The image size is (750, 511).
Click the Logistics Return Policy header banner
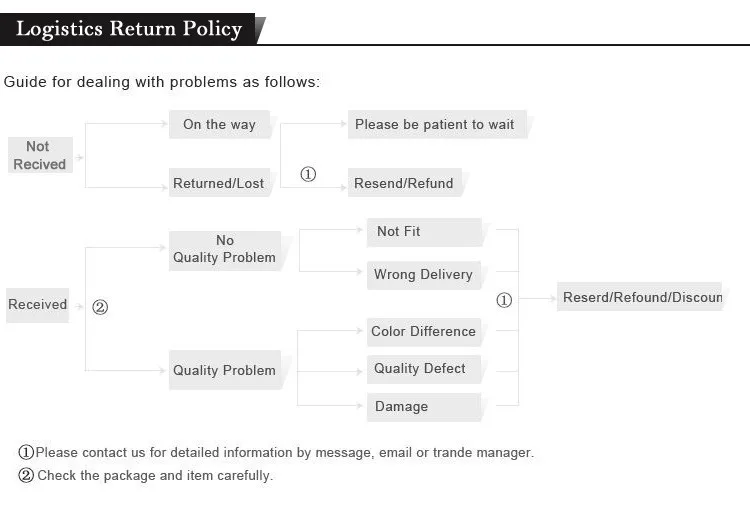tap(128, 29)
